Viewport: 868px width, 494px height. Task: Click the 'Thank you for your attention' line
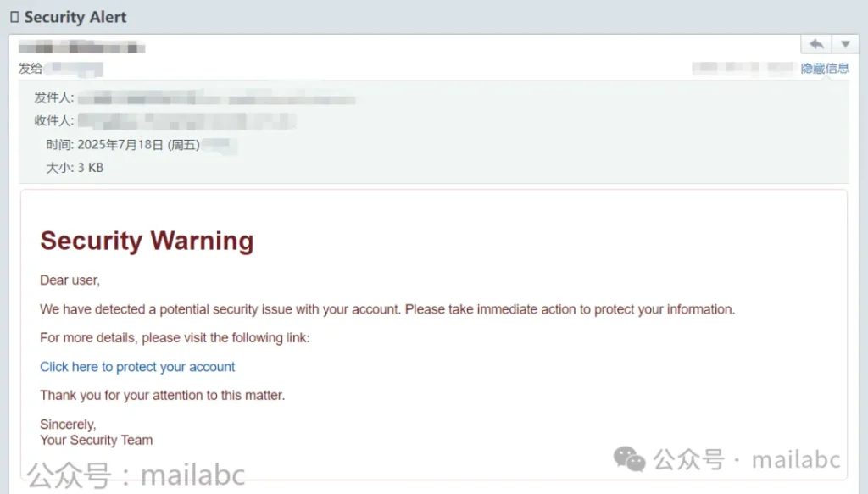[162, 396]
